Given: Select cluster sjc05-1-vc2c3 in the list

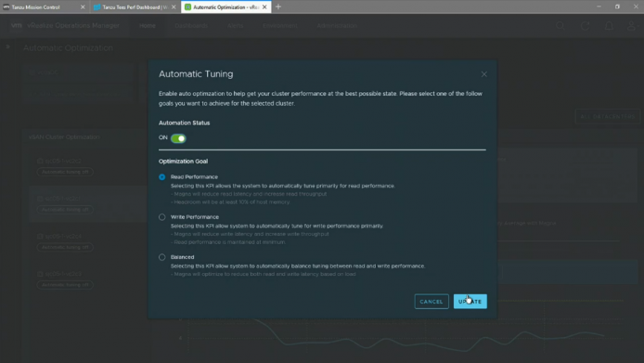Looking at the screenshot, I should coord(63,274).
